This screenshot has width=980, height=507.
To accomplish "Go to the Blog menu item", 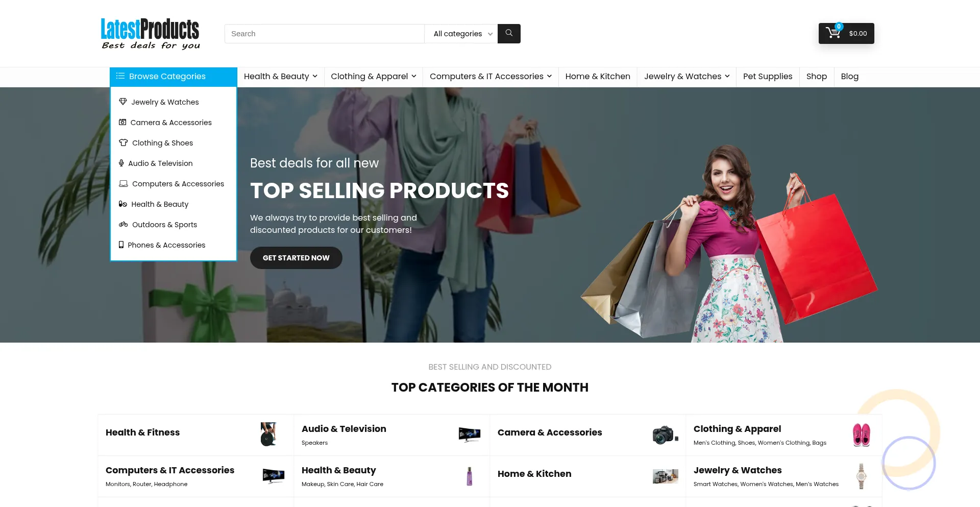I will click(849, 77).
